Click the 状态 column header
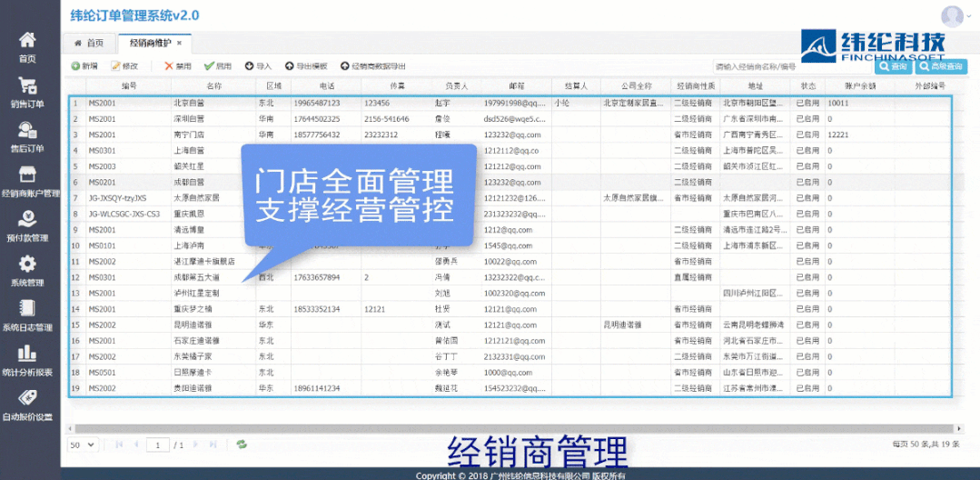 coord(807,86)
